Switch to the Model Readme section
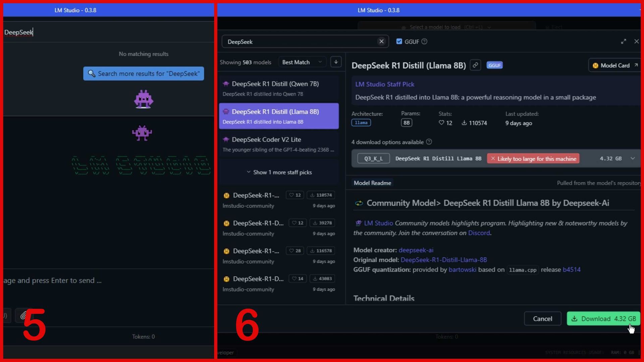This screenshot has height=362, width=644. point(372,183)
